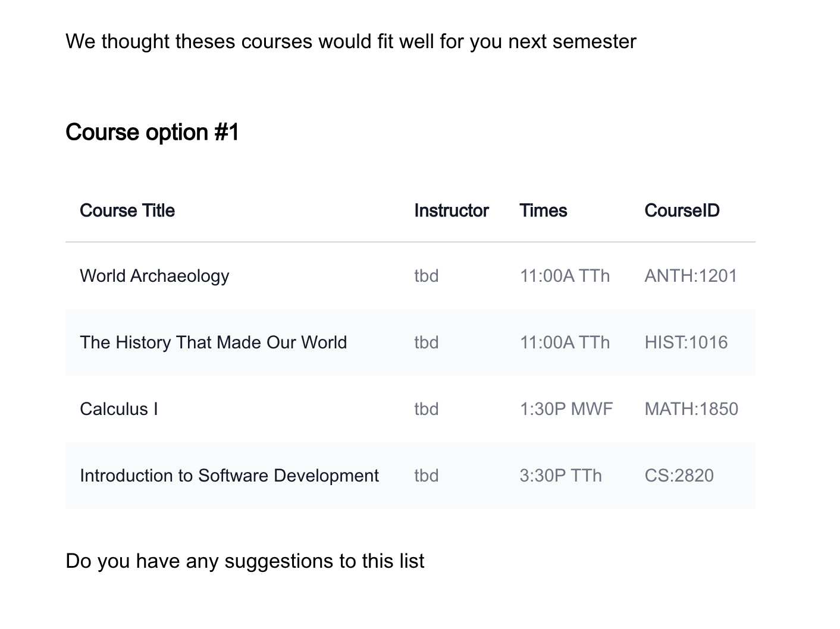Click the 1:30P MWF time cell
840x629 pixels.
566,409
